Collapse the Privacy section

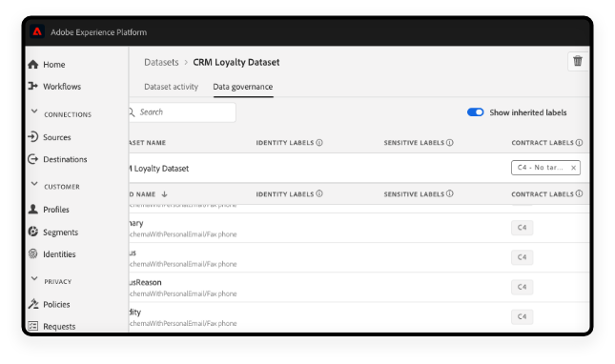tap(34, 278)
